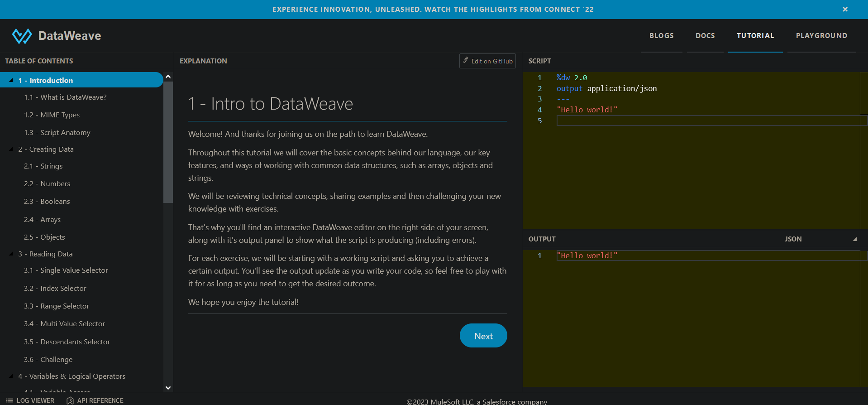This screenshot has width=868, height=405.
Task: Click the pencil icon beside Edit on GitHub
Action: (466, 60)
